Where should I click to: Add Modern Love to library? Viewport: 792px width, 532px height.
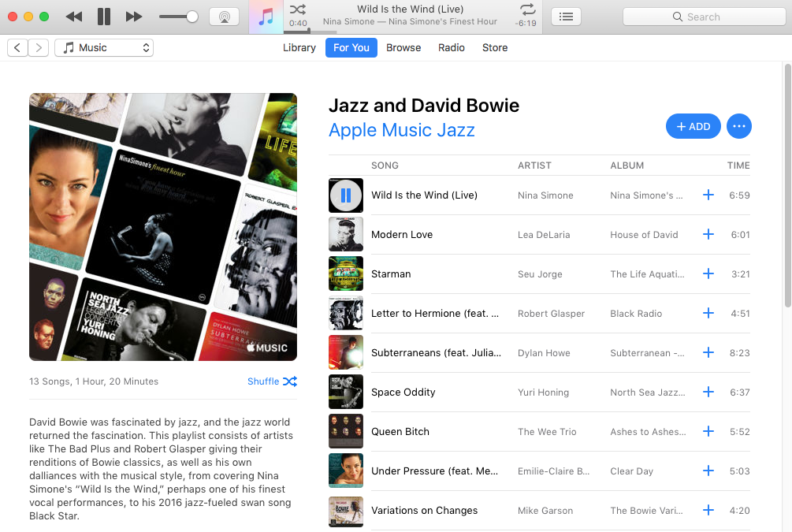coord(708,234)
